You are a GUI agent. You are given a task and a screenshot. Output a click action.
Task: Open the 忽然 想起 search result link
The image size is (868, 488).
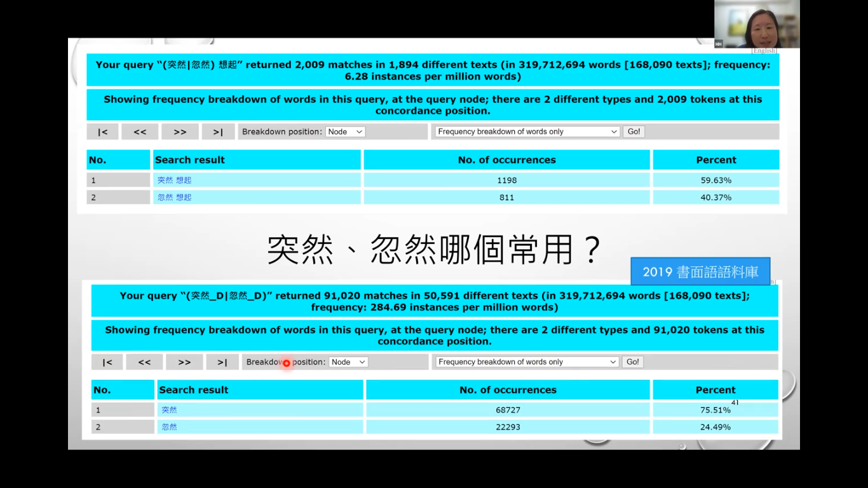tap(174, 198)
